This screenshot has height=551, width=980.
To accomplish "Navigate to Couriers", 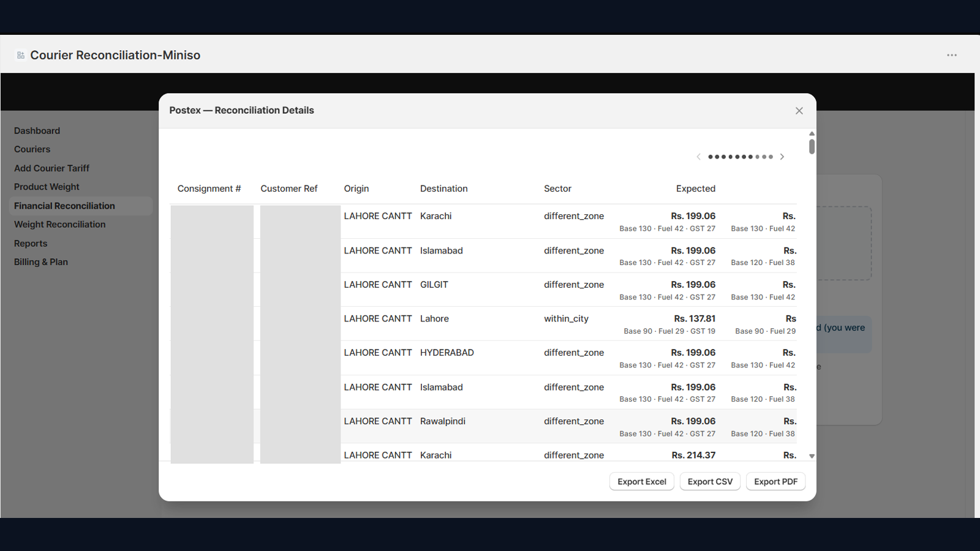I will [x=32, y=149].
